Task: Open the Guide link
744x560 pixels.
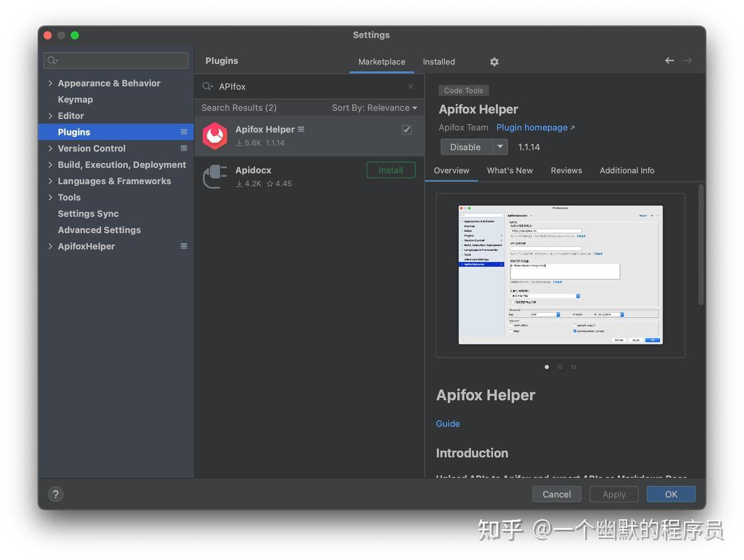Action: click(x=448, y=423)
